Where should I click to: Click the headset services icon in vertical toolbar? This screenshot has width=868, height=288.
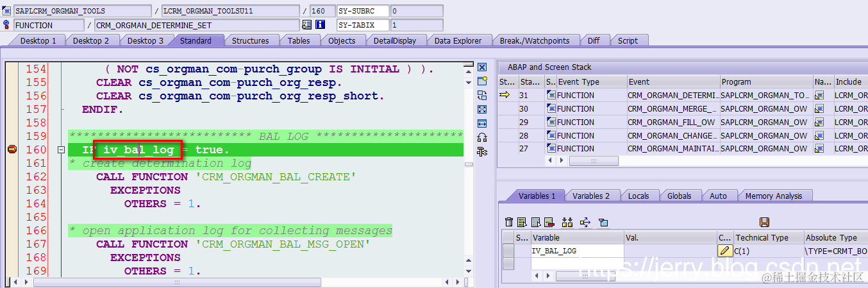(482, 137)
